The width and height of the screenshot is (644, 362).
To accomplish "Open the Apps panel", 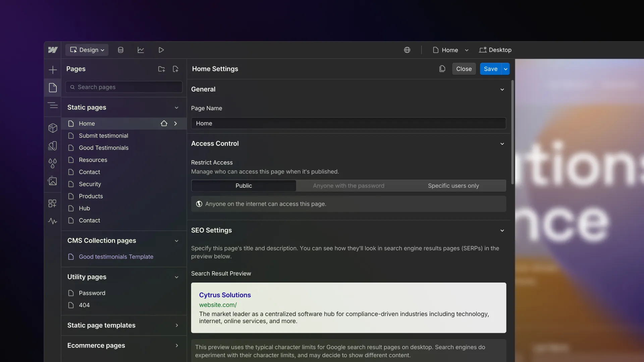I will 53,203.
